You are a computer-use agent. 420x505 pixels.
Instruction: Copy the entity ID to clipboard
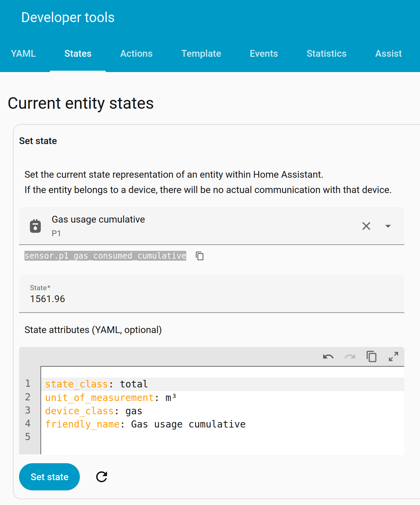coord(200,256)
